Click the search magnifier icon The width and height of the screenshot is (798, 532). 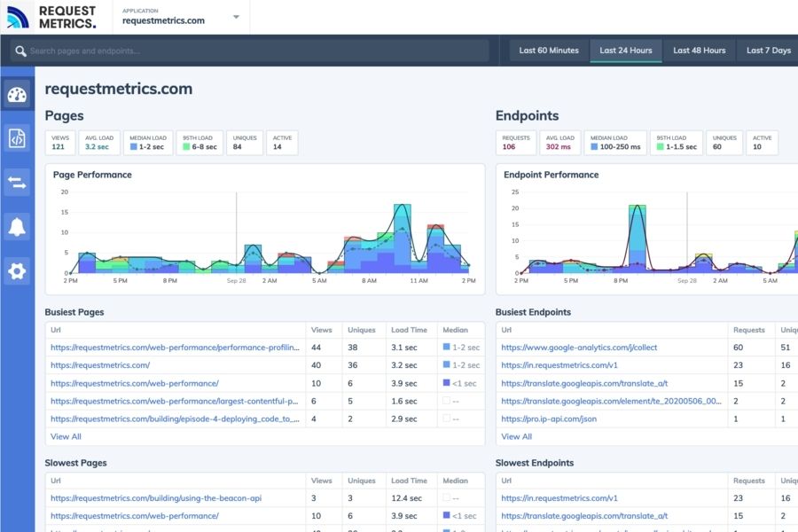20,51
